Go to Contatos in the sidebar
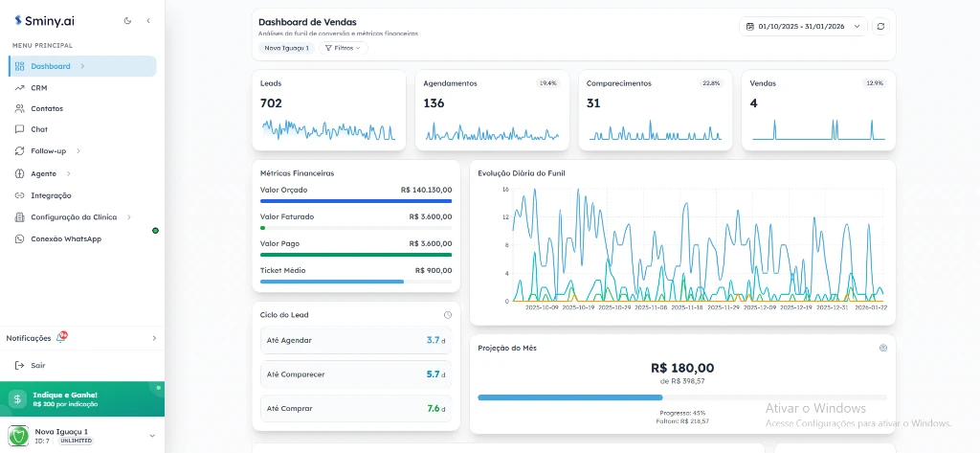 point(46,108)
